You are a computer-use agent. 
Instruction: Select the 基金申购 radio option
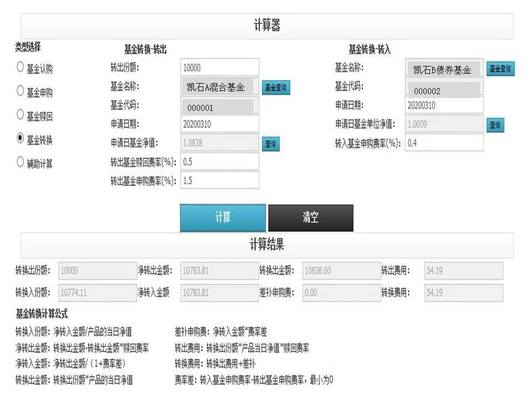click(x=21, y=90)
